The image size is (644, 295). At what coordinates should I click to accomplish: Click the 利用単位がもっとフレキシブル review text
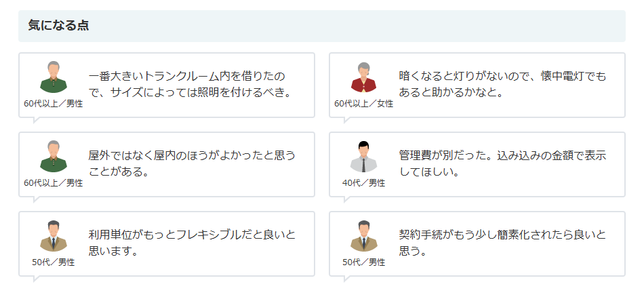pyautogui.click(x=192, y=243)
